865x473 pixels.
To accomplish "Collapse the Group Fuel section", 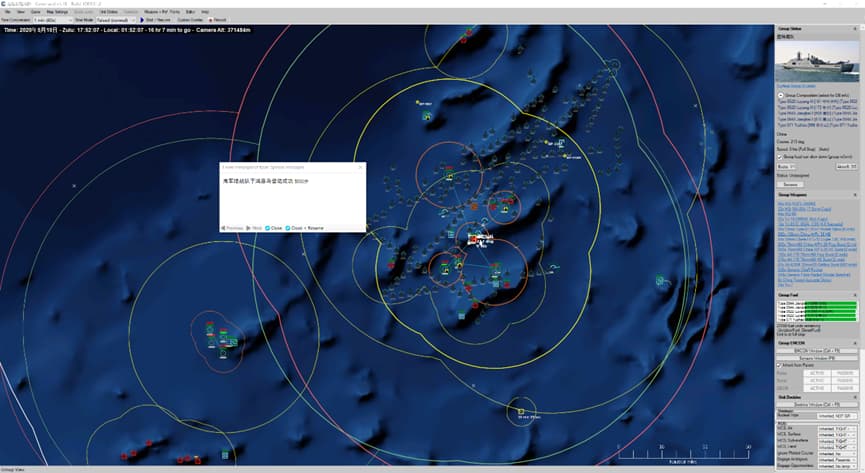I will tap(856, 295).
